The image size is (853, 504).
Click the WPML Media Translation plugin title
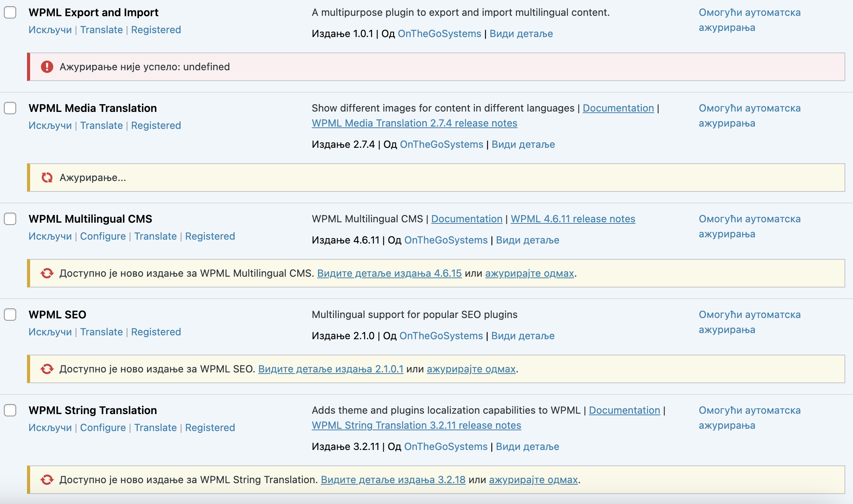coord(93,108)
